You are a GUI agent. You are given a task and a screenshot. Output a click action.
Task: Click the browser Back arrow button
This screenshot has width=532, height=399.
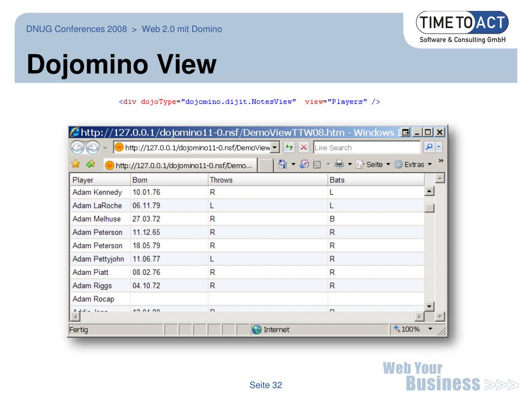(x=77, y=148)
